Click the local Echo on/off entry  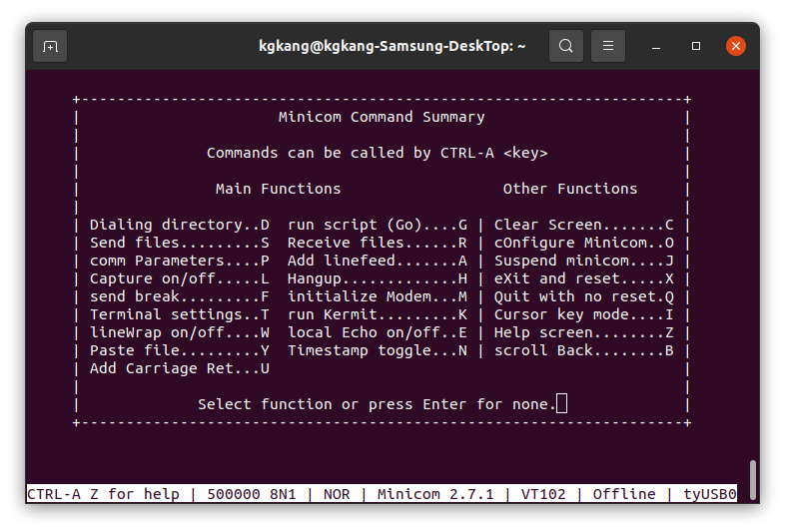377,332
